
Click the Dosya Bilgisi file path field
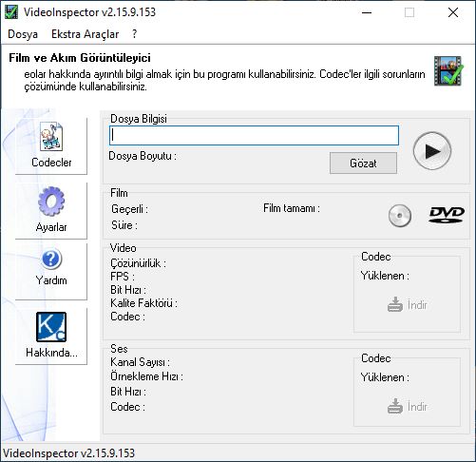pos(254,136)
